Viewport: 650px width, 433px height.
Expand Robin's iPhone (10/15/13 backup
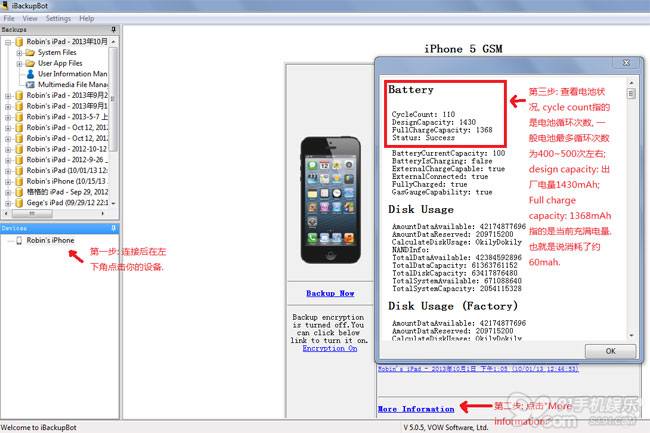[x=8, y=182]
